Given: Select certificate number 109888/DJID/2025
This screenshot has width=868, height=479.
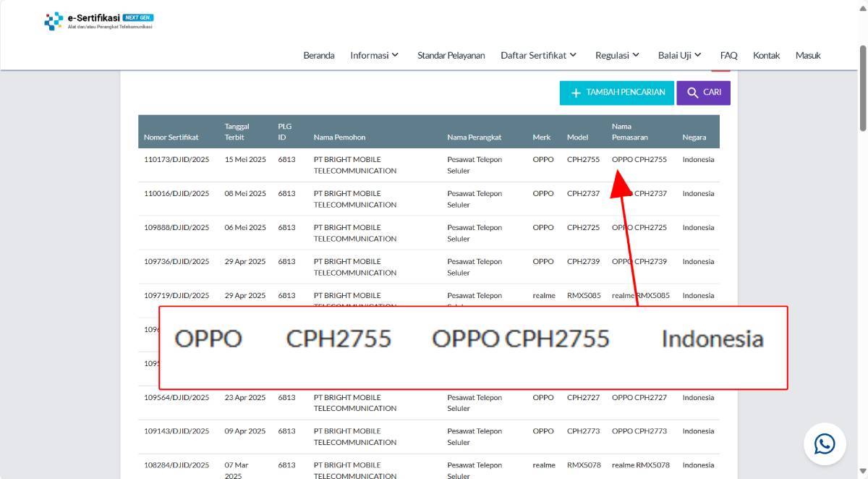Looking at the screenshot, I should [176, 227].
